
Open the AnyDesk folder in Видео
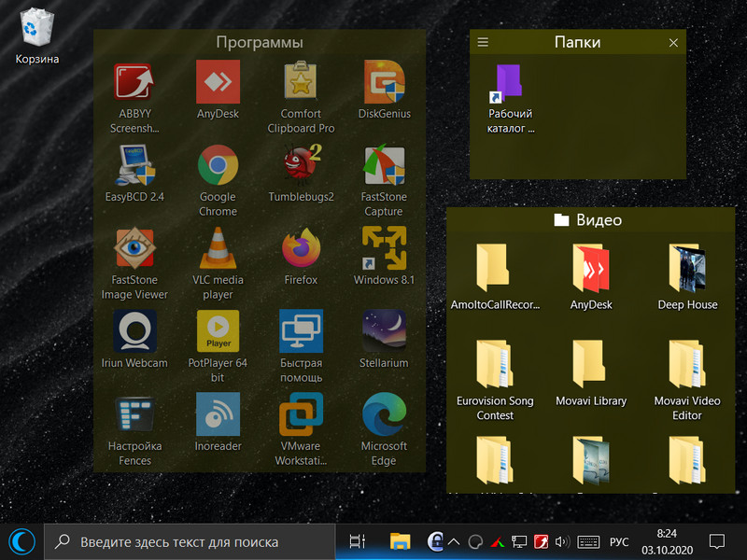(591, 276)
